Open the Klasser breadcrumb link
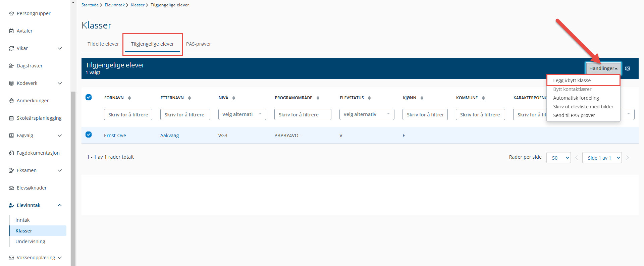The width and height of the screenshot is (644, 266). click(x=138, y=5)
